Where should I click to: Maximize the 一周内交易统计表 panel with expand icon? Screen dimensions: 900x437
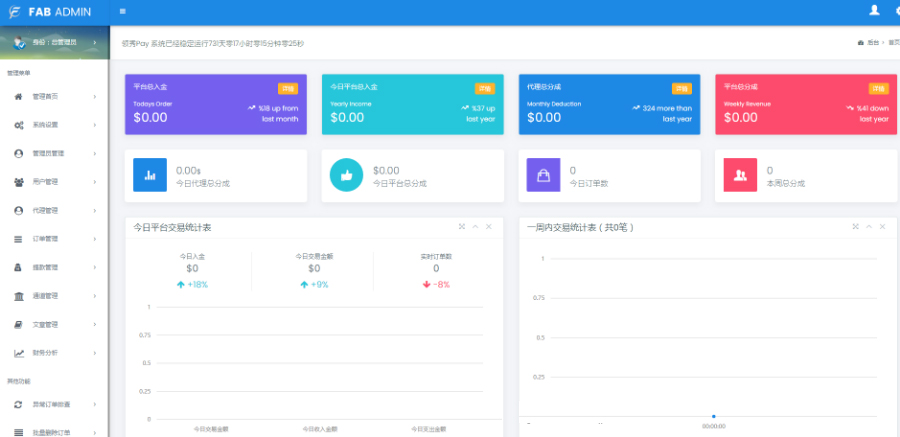(855, 227)
